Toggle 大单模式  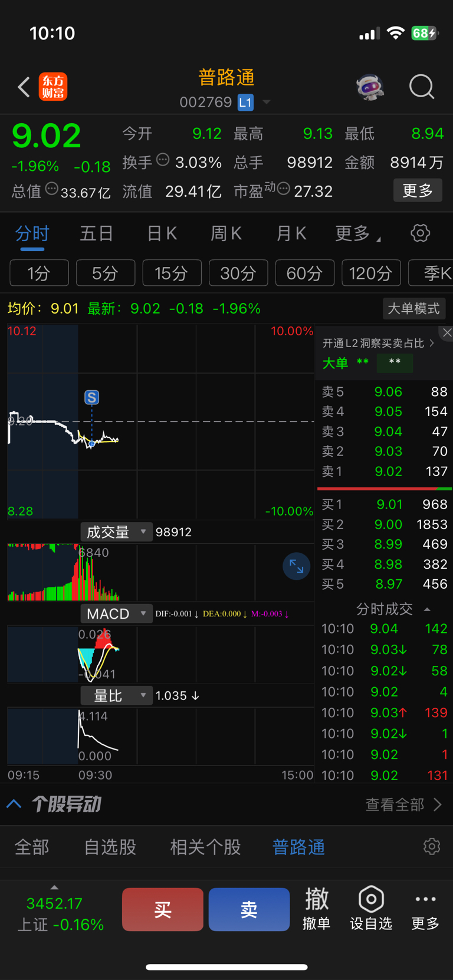414,308
